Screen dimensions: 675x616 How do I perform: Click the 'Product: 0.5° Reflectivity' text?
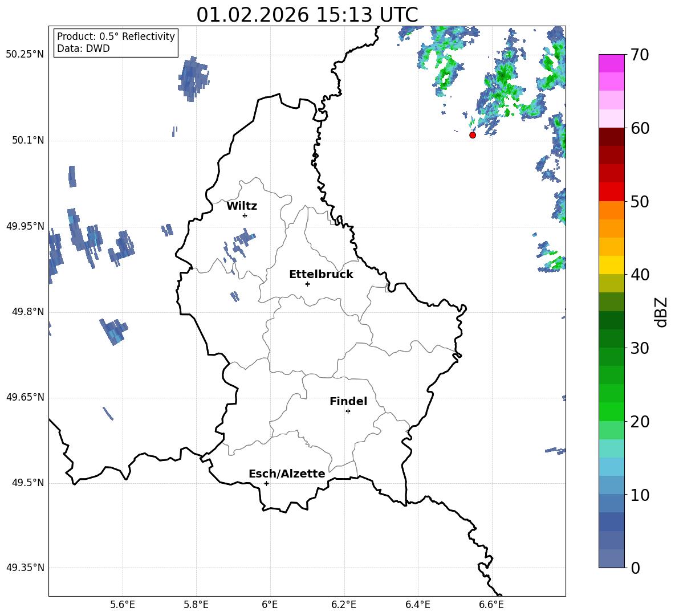pos(116,36)
